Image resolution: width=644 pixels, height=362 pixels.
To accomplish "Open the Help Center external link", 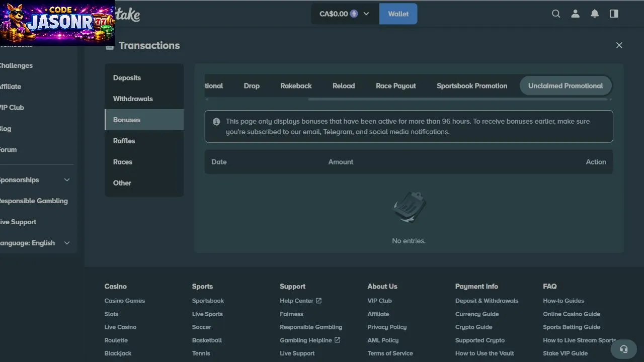I will tap(300, 301).
